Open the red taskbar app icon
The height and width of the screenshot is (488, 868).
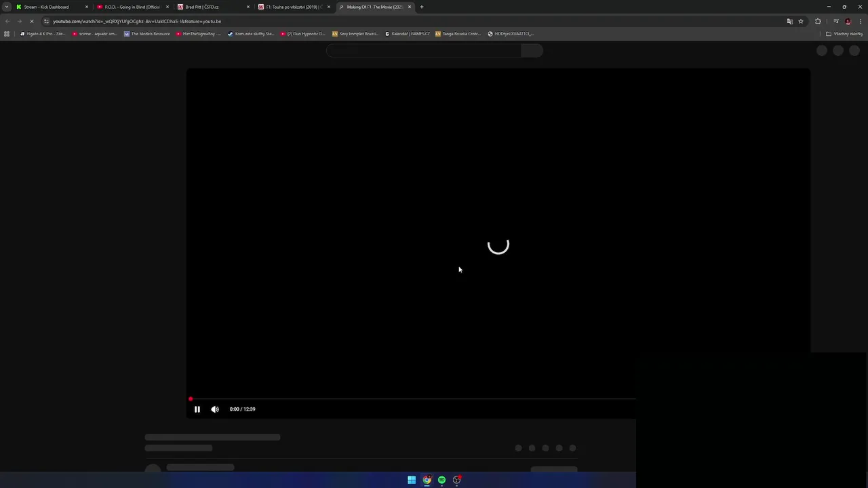coord(457,480)
